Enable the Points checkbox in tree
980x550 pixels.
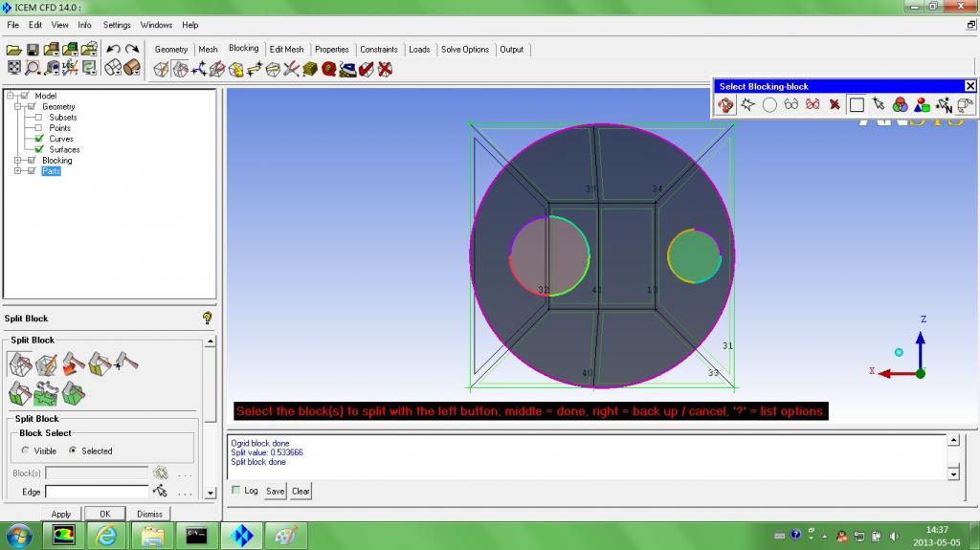pyautogui.click(x=39, y=128)
